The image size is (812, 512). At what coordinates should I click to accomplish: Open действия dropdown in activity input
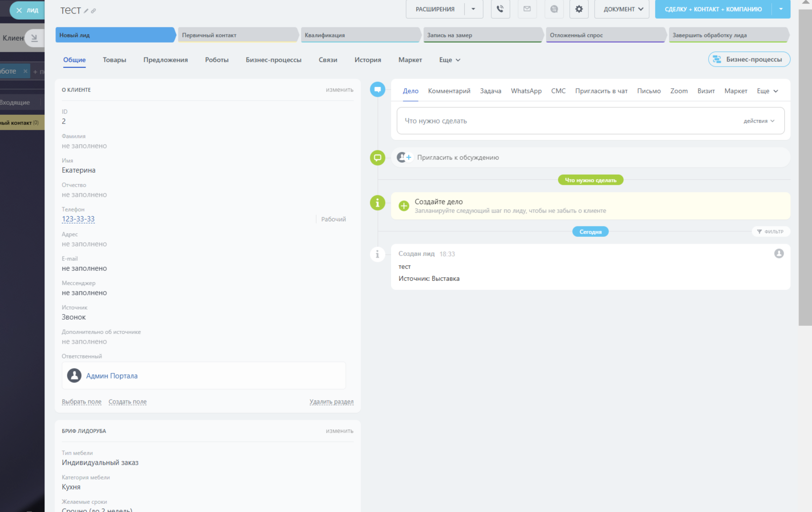pyautogui.click(x=758, y=121)
